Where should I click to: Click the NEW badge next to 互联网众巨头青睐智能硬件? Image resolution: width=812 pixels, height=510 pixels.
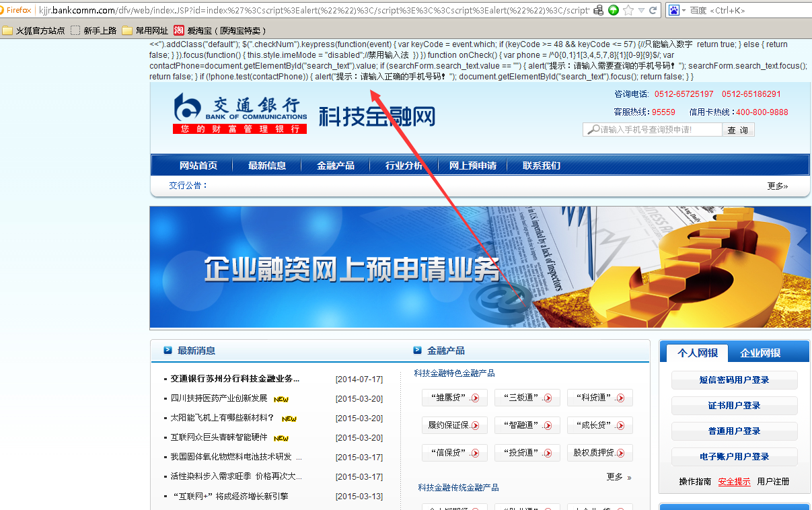coord(281,438)
